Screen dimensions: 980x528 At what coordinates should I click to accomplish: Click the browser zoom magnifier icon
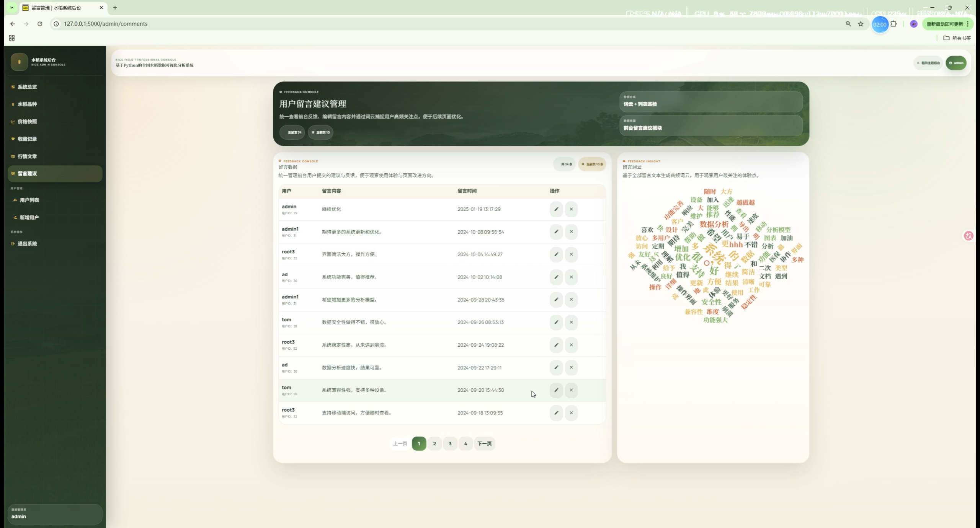[848, 24]
